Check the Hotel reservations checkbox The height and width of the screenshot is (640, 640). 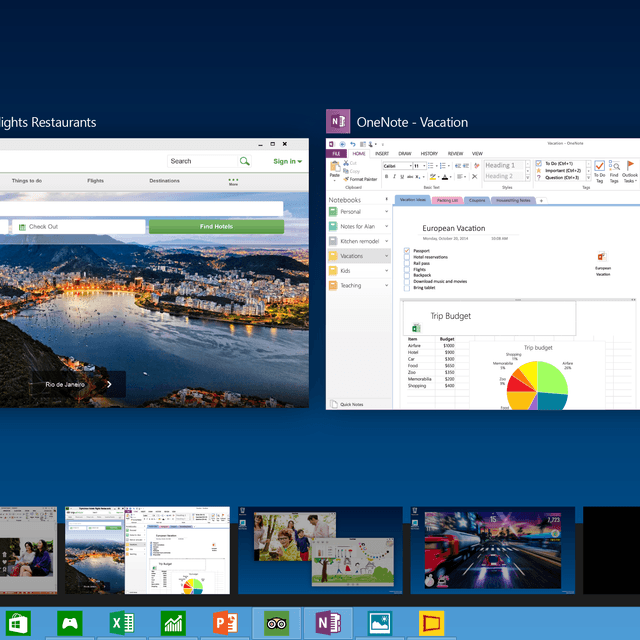coord(407,257)
